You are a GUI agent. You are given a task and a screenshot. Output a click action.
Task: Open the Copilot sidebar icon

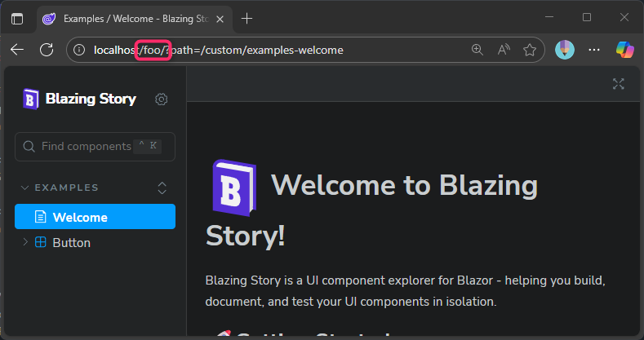tap(624, 50)
